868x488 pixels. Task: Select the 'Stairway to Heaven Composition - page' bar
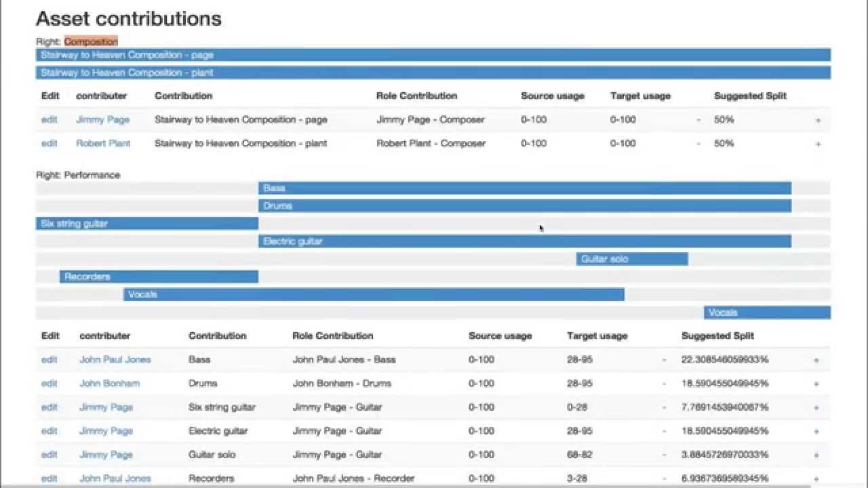433,55
